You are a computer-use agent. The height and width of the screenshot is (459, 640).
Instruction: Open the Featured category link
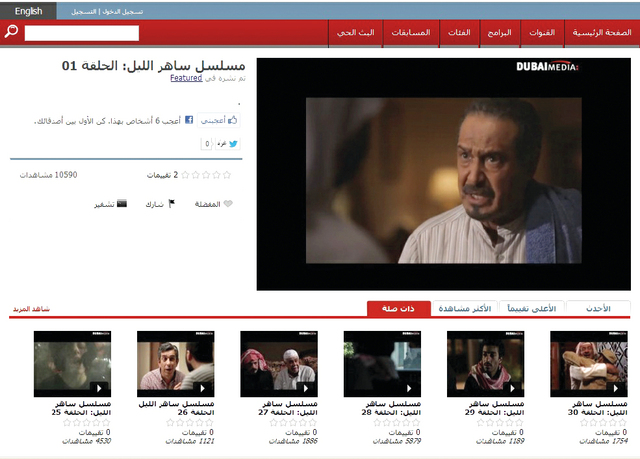tap(186, 78)
